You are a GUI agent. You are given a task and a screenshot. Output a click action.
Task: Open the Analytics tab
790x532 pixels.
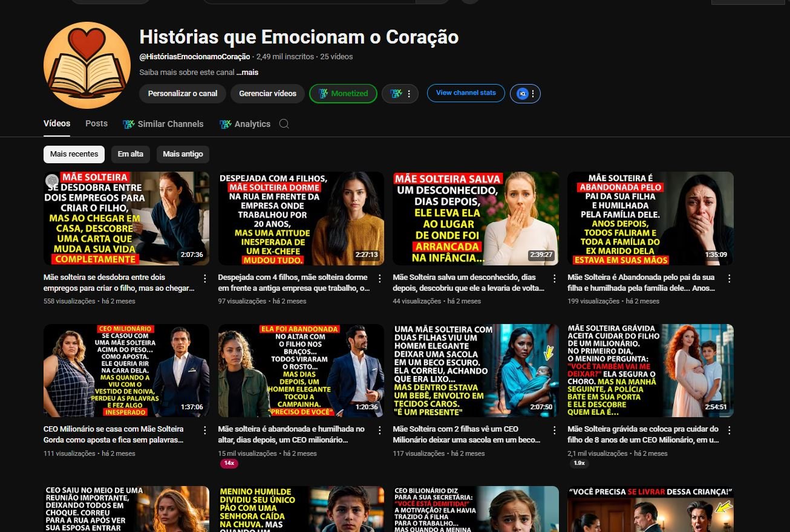point(244,124)
